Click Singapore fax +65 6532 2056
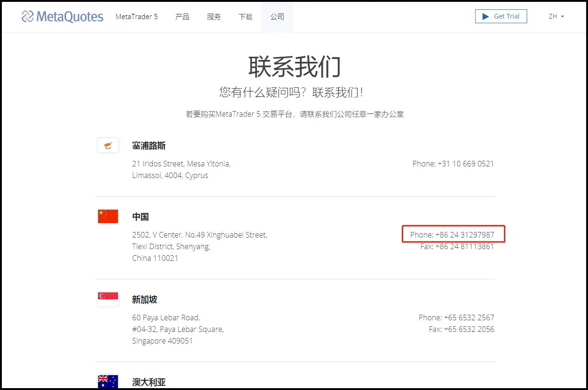The image size is (588, 390). coord(462,329)
